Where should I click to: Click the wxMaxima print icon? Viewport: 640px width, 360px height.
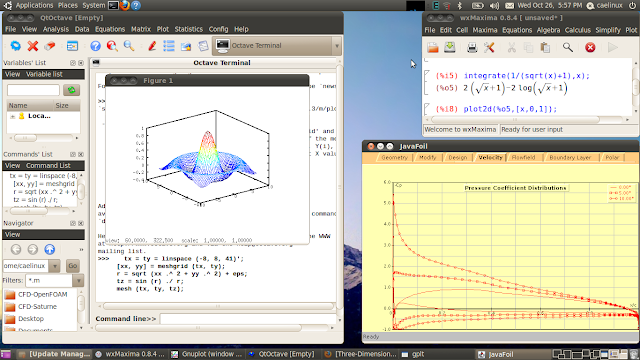tap(472, 47)
